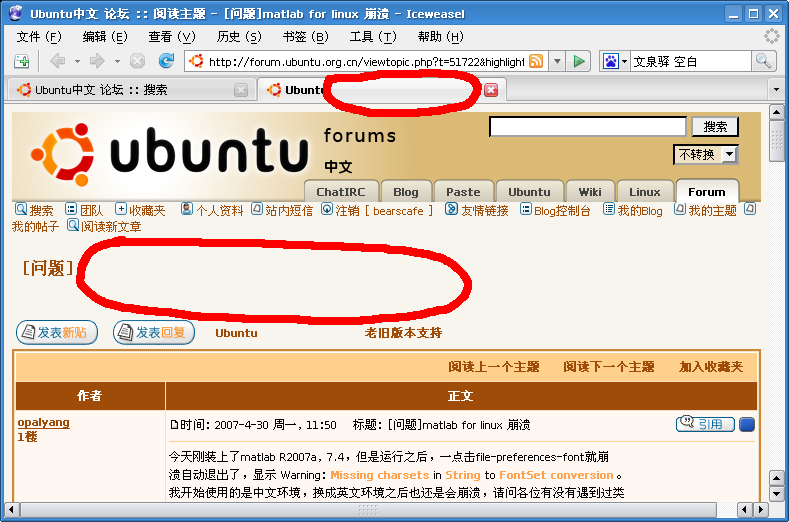This screenshot has width=789, height=522.
Task: Click the browser search box with 文泉驿 空白
Action: 690,61
